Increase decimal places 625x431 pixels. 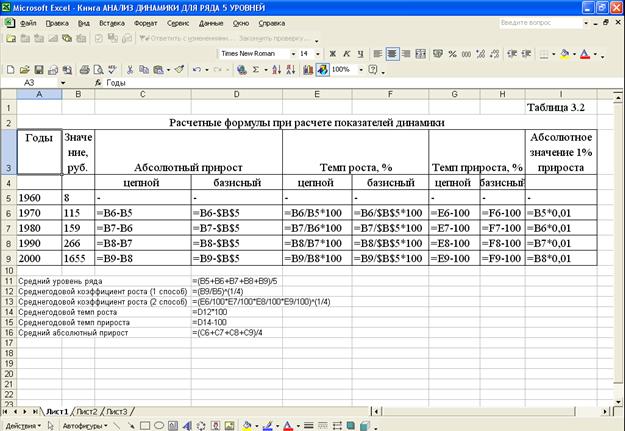[x=480, y=54]
